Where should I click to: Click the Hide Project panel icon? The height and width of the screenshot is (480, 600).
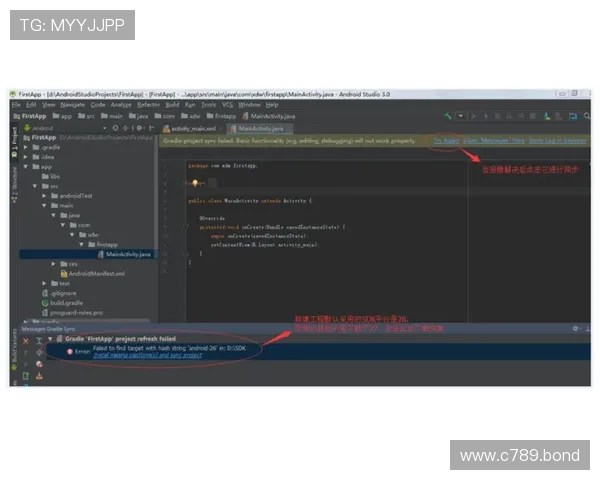(x=152, y=128)
